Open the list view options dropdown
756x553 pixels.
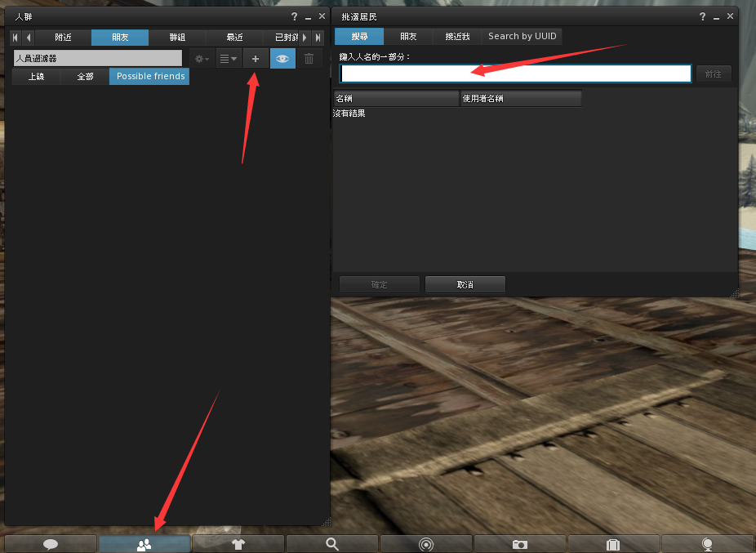tap(229, 59)
